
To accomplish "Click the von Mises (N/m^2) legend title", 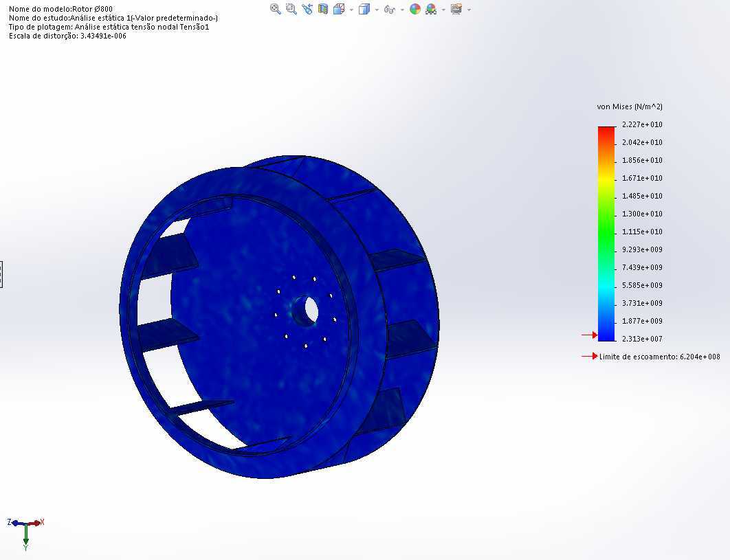I will point(630,107).
